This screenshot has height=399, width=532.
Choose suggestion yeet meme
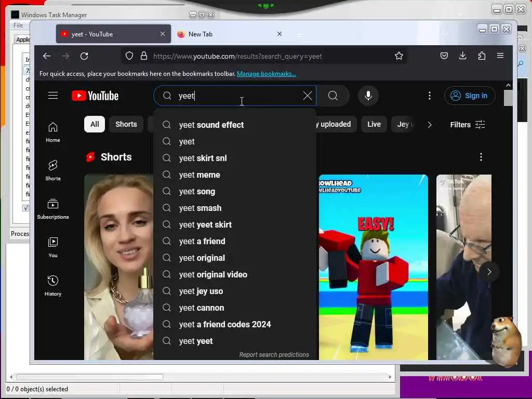[x=235, y=175]
